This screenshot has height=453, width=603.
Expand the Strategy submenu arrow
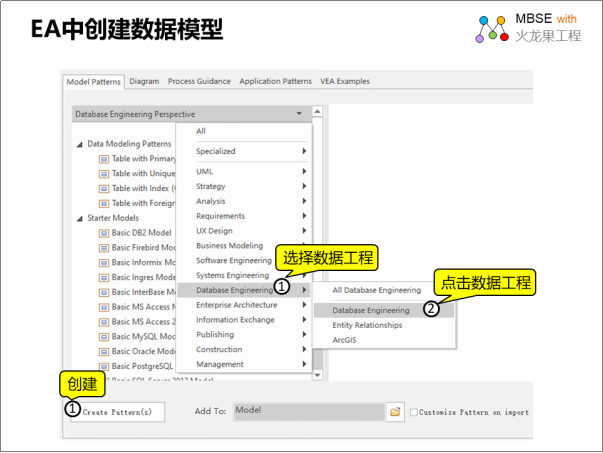tap(304, 186)
